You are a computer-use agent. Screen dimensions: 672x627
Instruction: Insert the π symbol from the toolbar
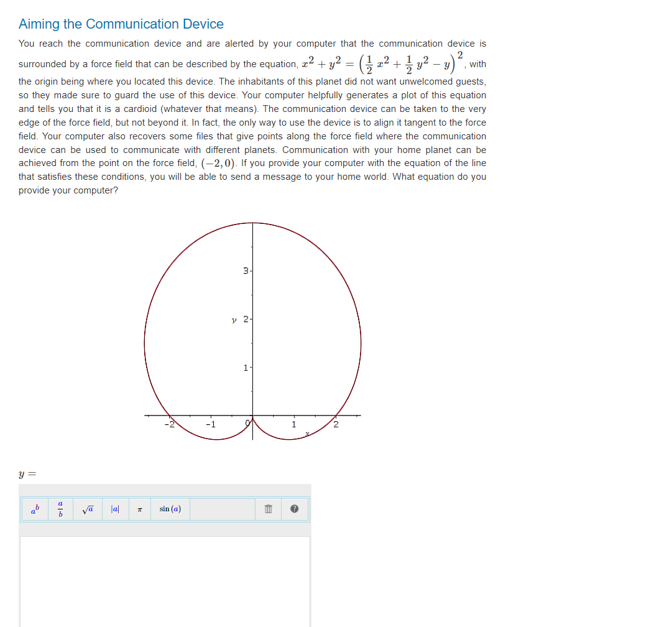(x=139, y=509)
